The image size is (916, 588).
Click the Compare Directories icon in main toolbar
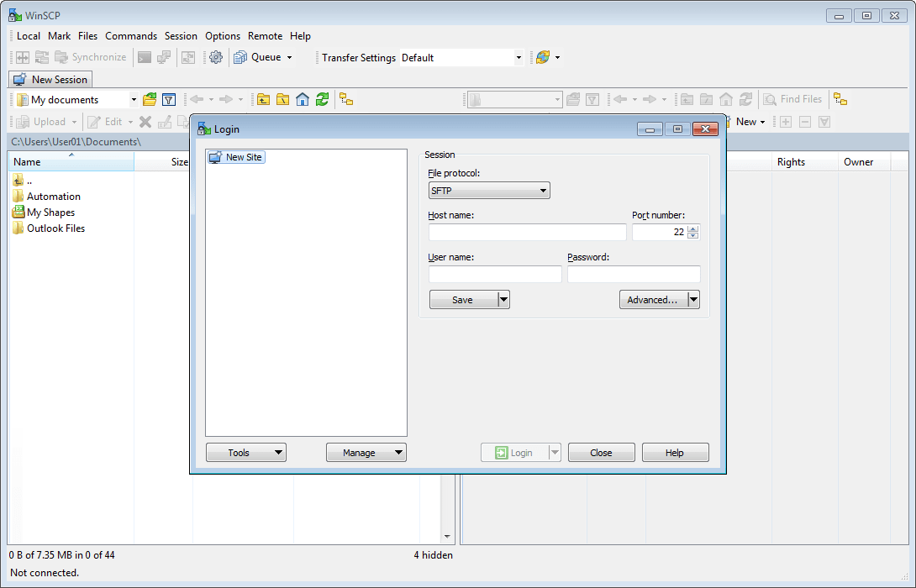[x=22, y=57]
